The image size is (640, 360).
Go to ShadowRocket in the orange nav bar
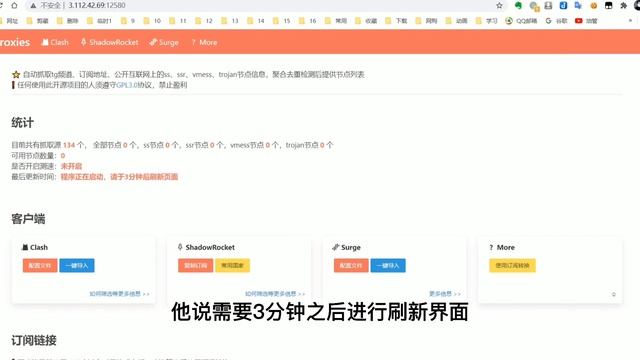click(x=109, y=42)
